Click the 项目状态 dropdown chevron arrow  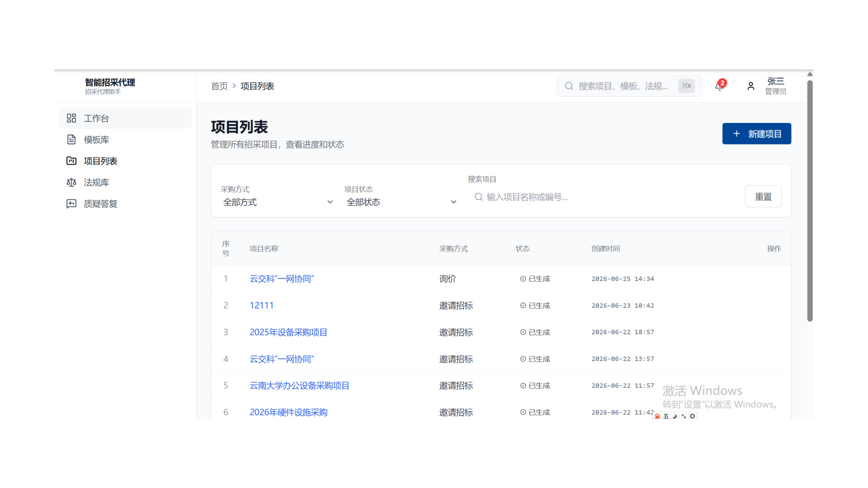click(453, 202)
